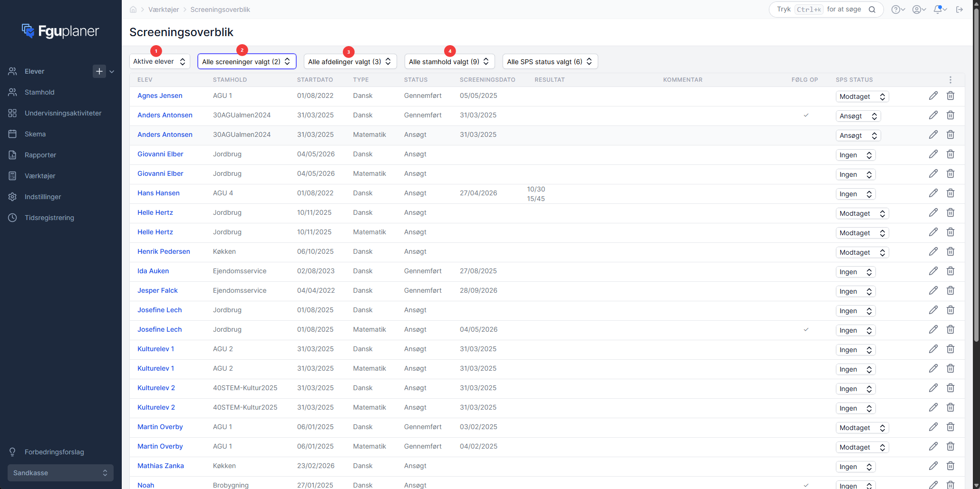Screen dimensions: 980x489
Task: Open Sandkasse environment selector
Action: pos(60,473)
